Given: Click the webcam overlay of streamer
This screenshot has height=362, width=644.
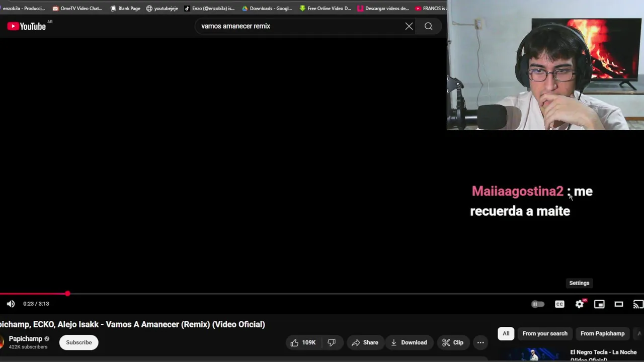Looking at the screenshot, I should (x=545, y=65).
